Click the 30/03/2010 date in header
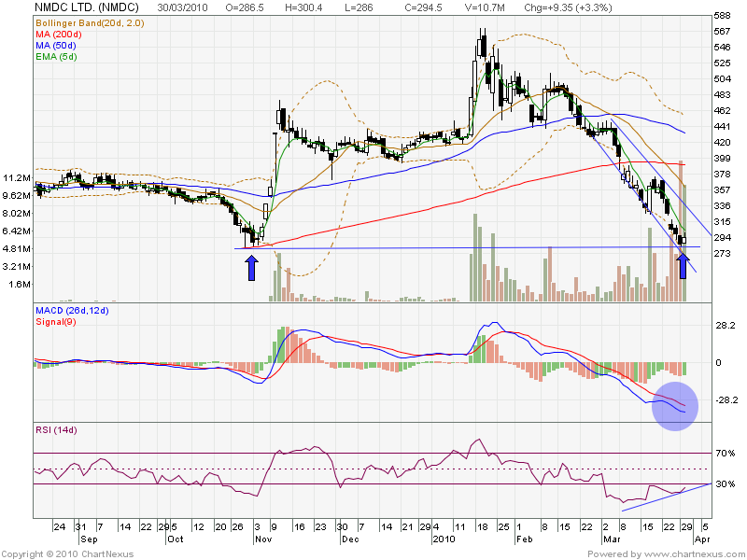The width and height of the screenshot is (747, 560). coord(183,6)
